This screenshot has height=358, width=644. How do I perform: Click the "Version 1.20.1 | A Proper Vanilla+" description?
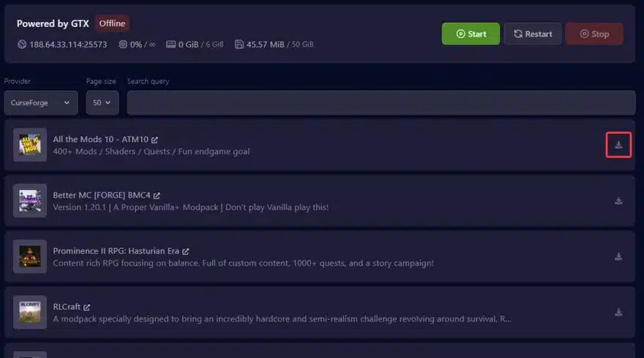point(190,207)
